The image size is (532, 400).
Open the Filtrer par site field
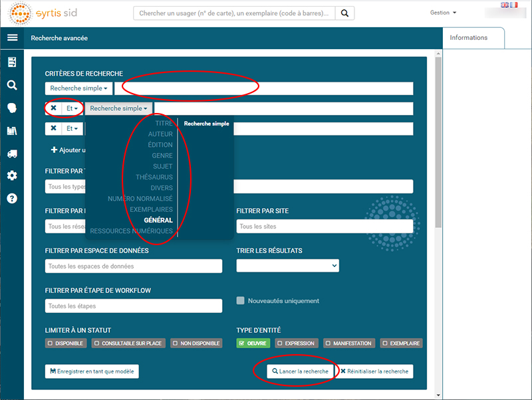click(325, 226)
